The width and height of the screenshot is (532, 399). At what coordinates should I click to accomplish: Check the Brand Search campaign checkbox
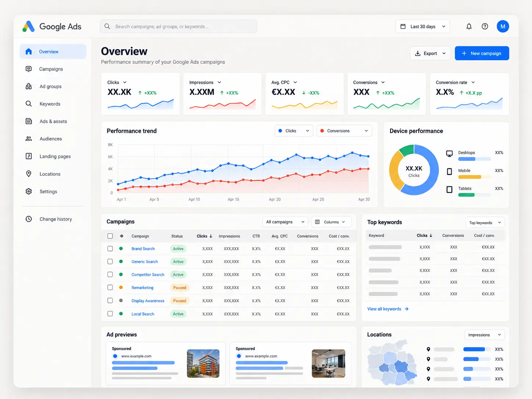pos(110,249)
